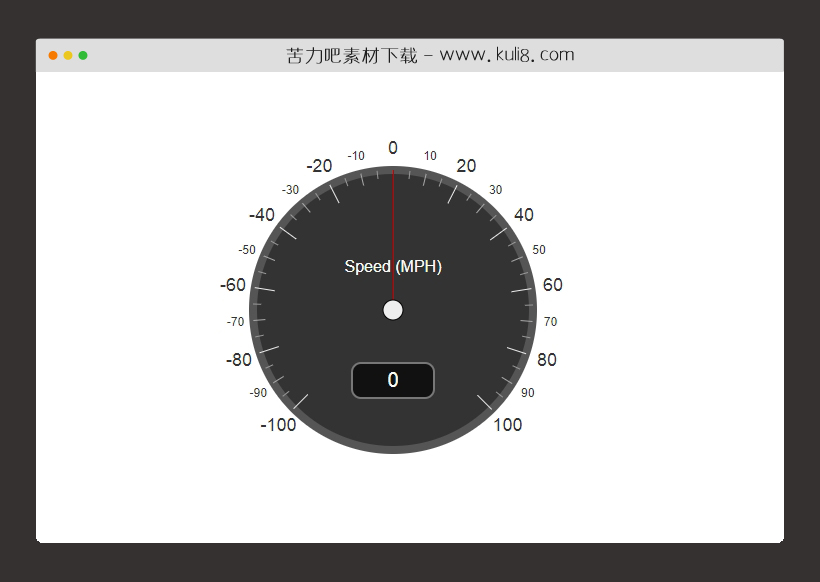The height and width of the screenshot is (582, 820).
Task: Click the 60 label on the dial
Action: pyautogui.click(x=552, y=285)
